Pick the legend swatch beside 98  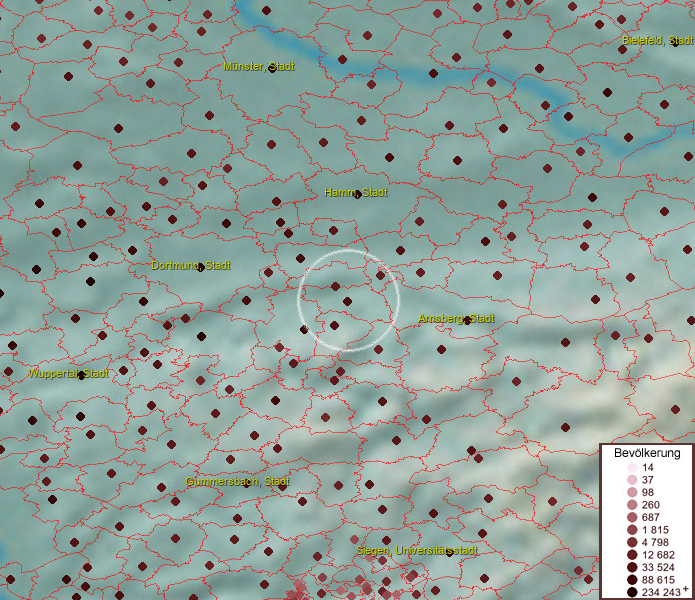632,492
